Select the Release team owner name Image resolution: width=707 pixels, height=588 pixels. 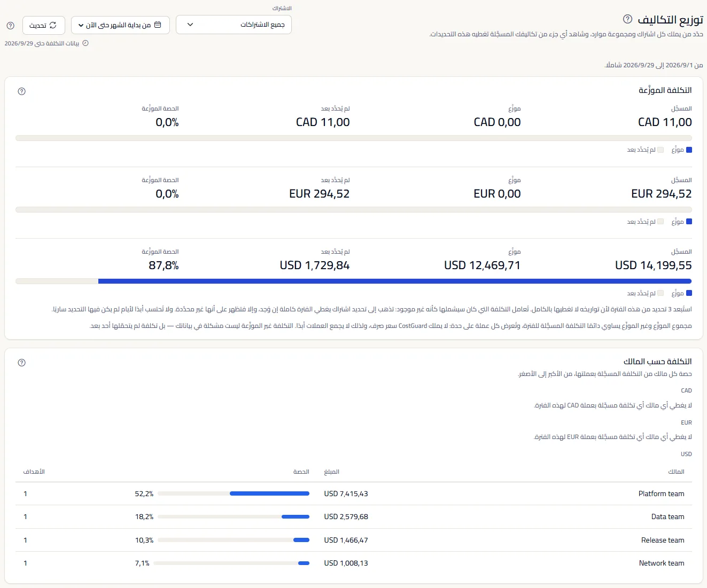(663, 540)
